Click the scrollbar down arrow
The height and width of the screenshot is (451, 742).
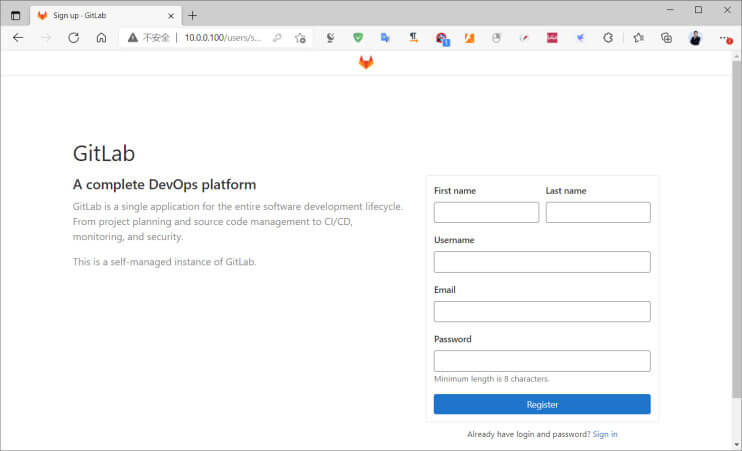(736, 445)
